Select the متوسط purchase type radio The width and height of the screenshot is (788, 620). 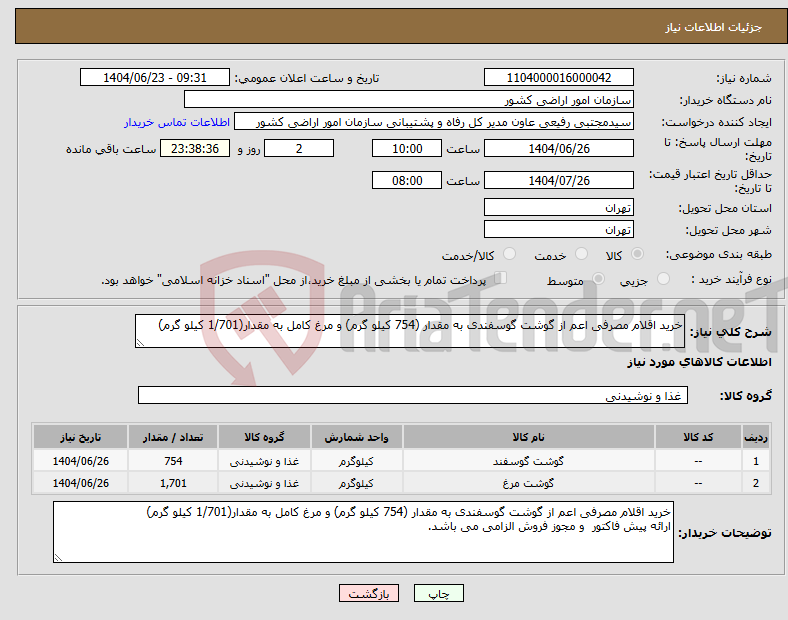pyautogui.click(x=598, y=278)
